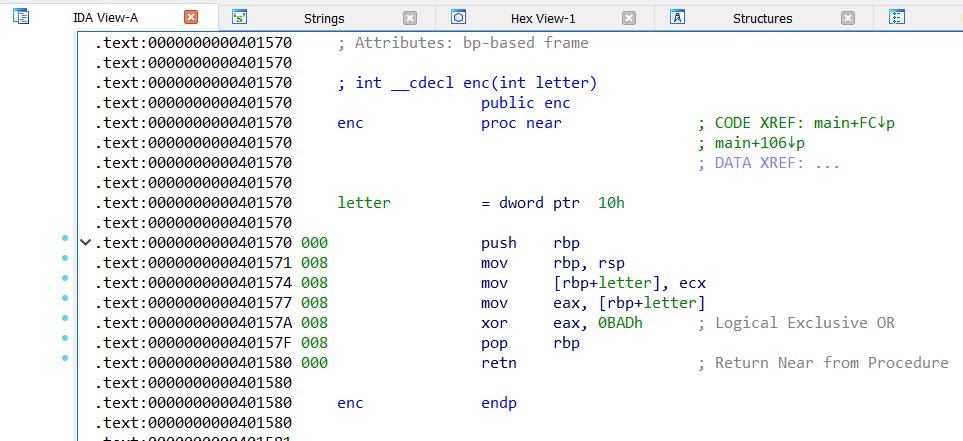
Task: Follow the main+FC code cross-reference
Action: point(854,123)
